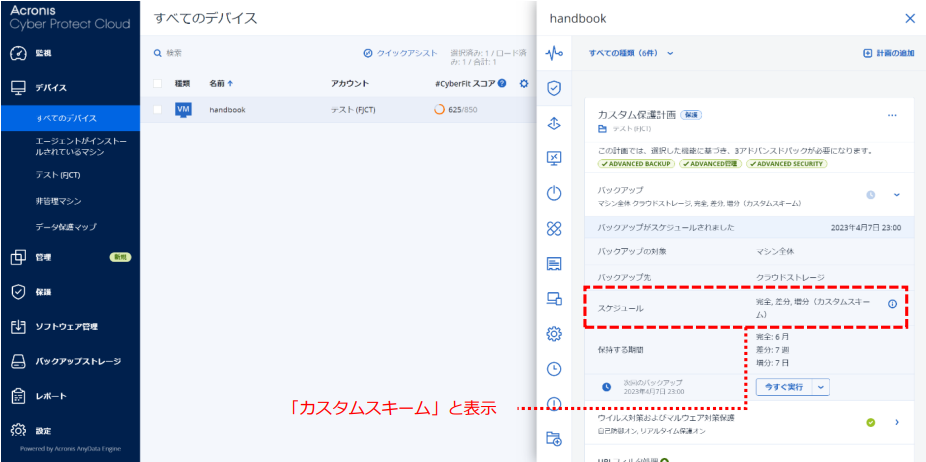The width and height of the screenshot is (926, 462).
Task: Open the activity pulse icon in handbook panel
Action: pyautogui.click(x=553, y=52)
